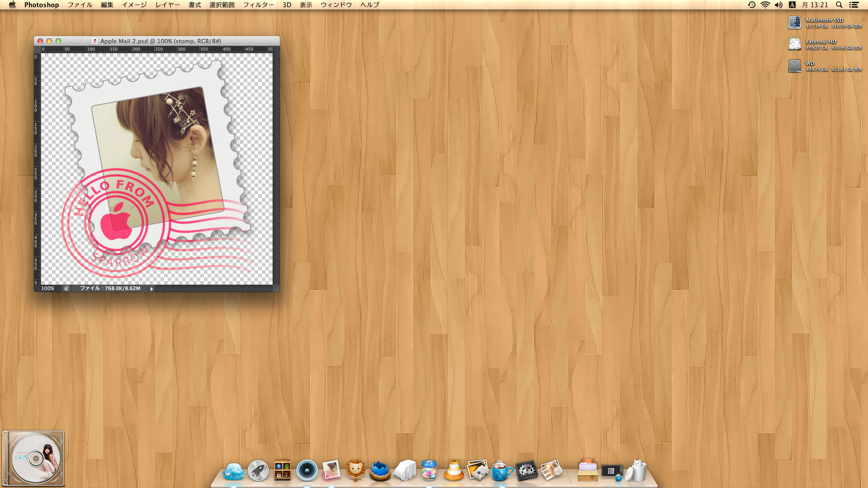Open the ヘルプ menu
This screenshot has width=868, height=488.
click(370, 5)
